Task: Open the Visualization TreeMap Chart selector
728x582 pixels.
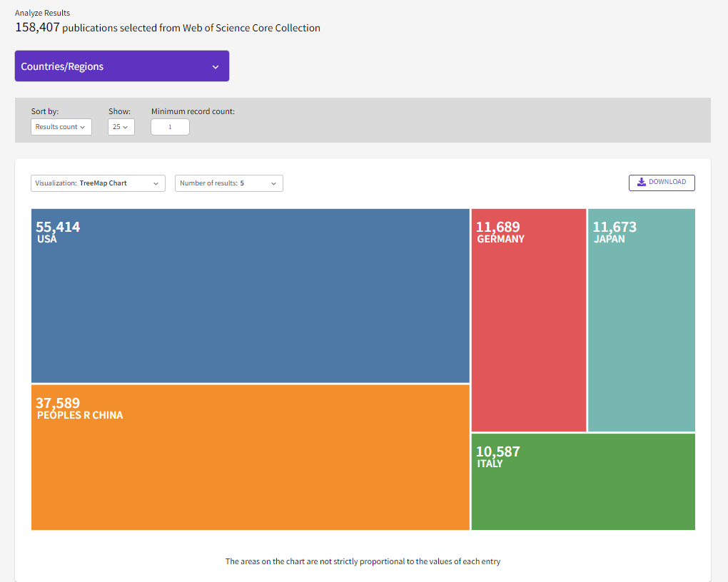Action: pyautogui.click(x=98, y=183)
